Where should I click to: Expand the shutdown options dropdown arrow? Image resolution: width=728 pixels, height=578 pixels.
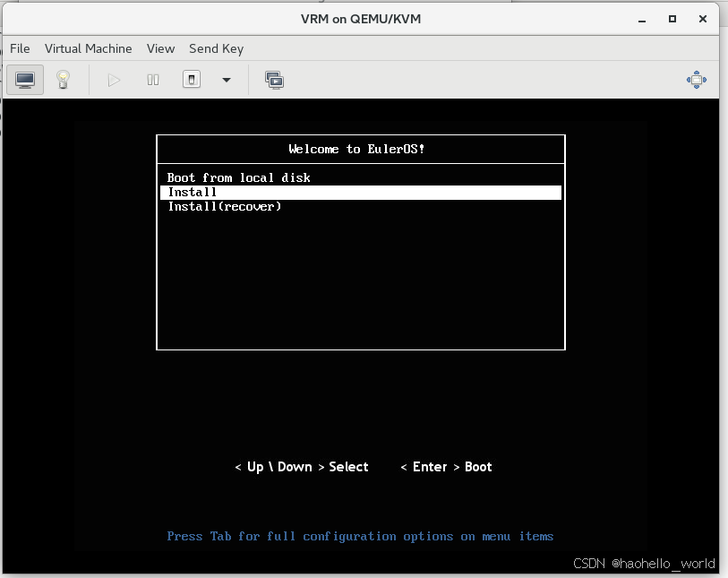227,81
